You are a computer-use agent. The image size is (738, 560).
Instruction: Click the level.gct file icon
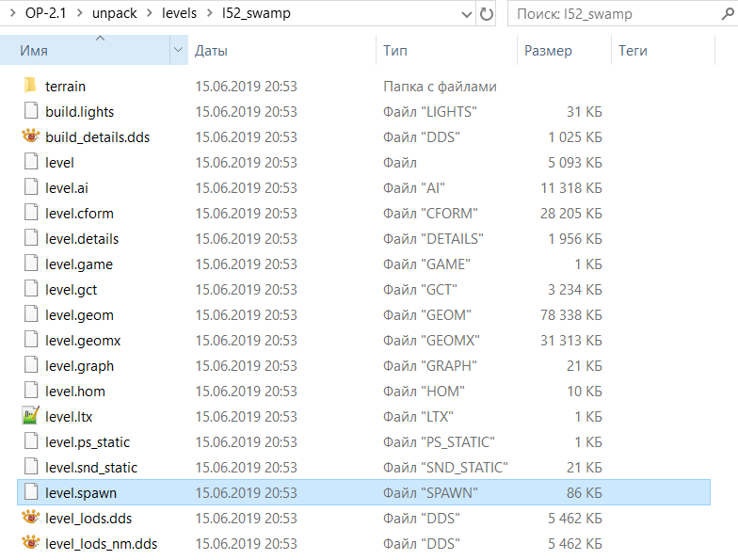click(31, 289)
